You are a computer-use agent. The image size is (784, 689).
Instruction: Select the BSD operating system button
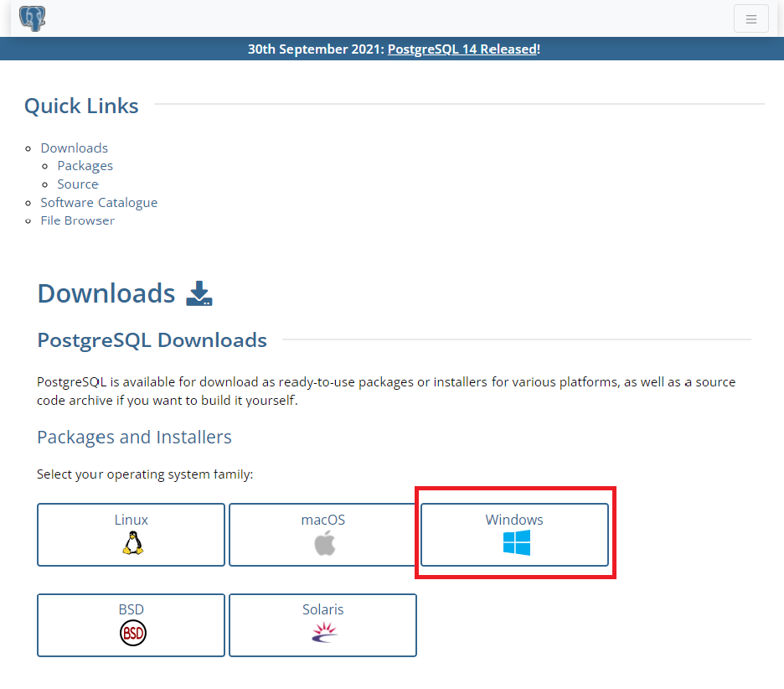click(131, 625)
